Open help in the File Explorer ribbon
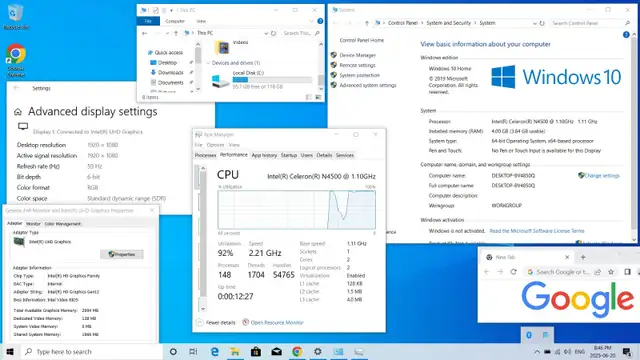The width and height of the screenshot is (640, 360). click(x=320, y=21)
